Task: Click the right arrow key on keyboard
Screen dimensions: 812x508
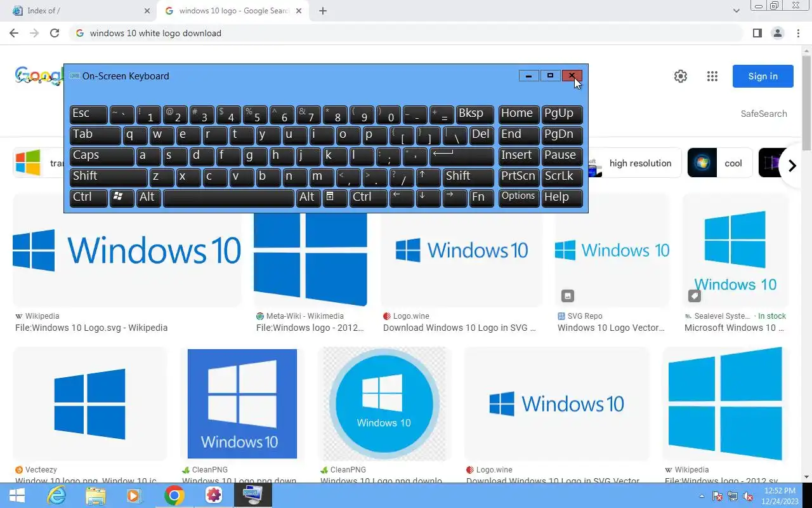Action: tap(455, 197)
